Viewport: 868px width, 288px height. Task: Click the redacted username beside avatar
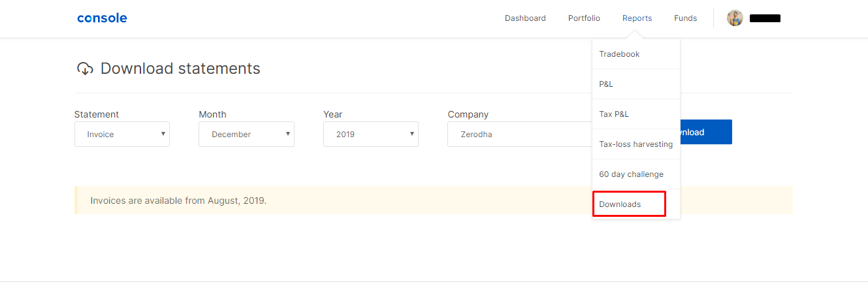pyautogui.click(x=765, y=18)
